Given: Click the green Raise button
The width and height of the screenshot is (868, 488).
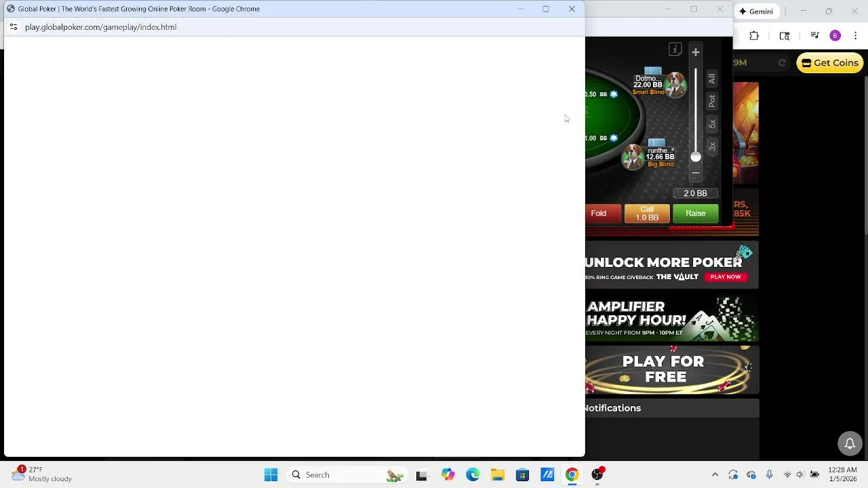Looking at the screenshot, I should [x=695, y=213].
